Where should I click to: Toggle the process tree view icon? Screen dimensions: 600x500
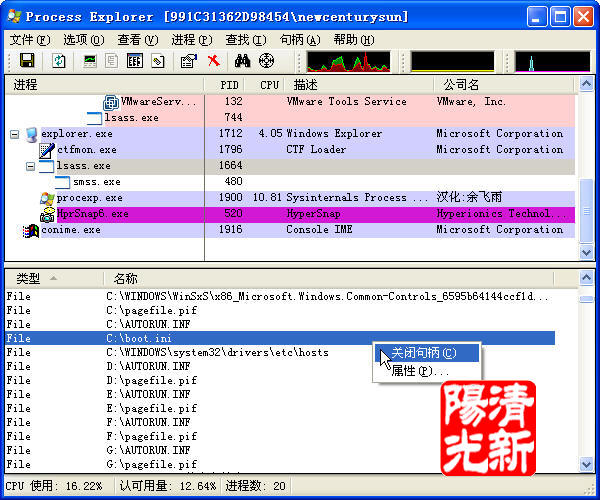(x=111, y=60)
